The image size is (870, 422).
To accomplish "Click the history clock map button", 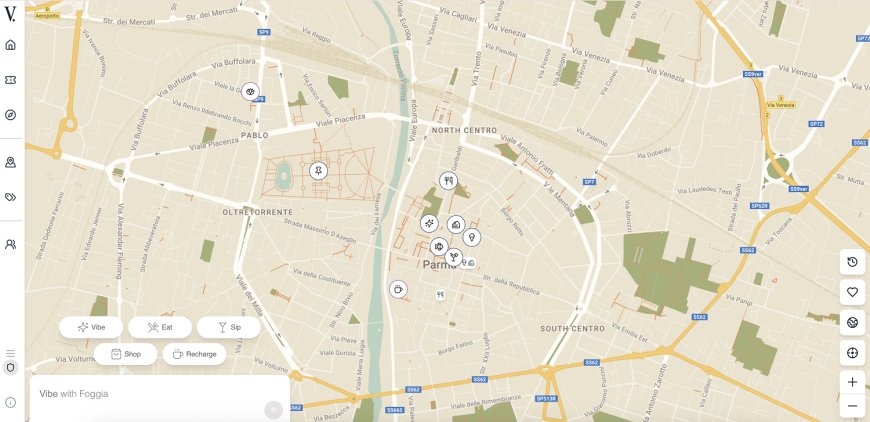I will click(x=852, y=262).
